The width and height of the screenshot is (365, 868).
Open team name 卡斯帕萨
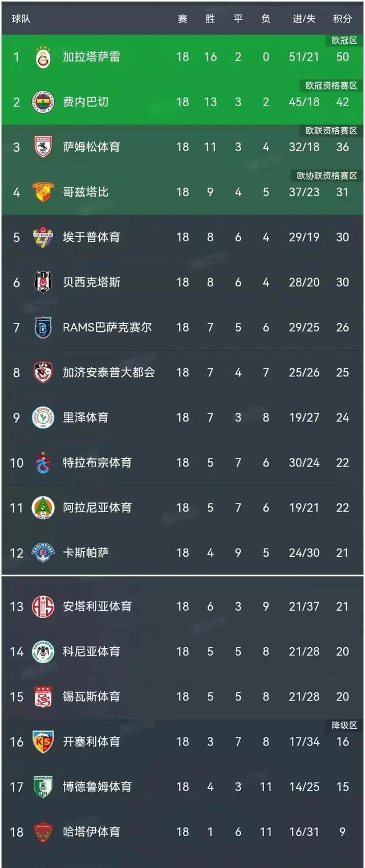[86, 553]
